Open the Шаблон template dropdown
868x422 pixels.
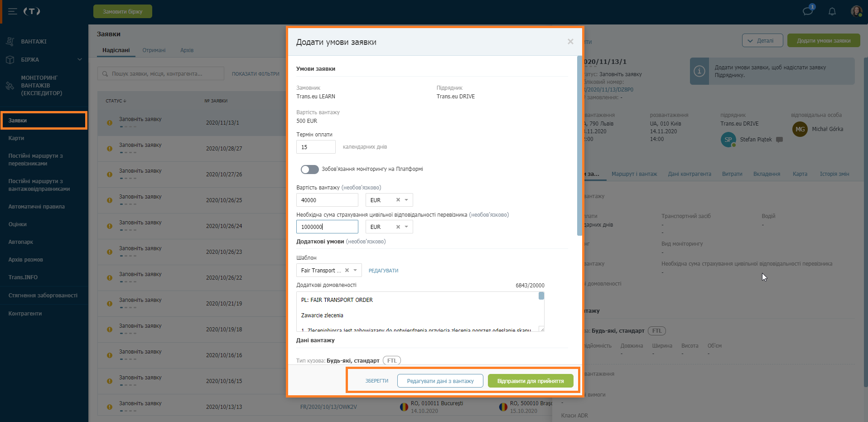tap(355, 270)
